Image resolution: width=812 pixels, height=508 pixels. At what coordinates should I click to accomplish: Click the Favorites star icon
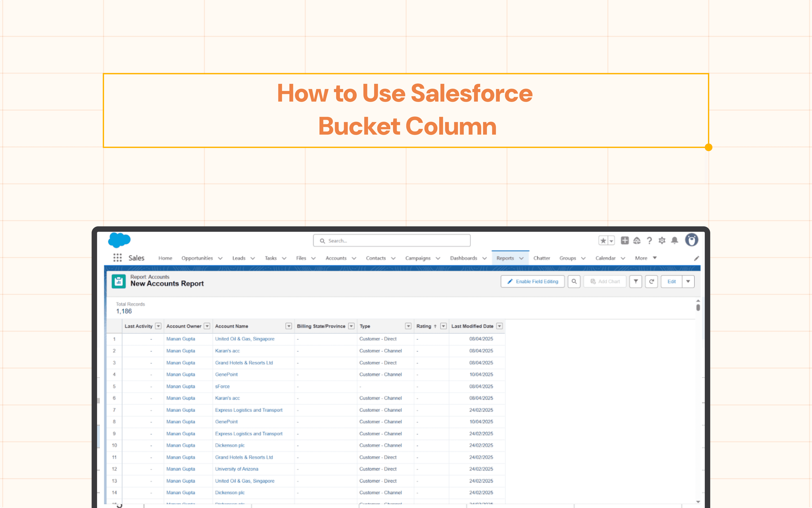(x=603, y=241)
